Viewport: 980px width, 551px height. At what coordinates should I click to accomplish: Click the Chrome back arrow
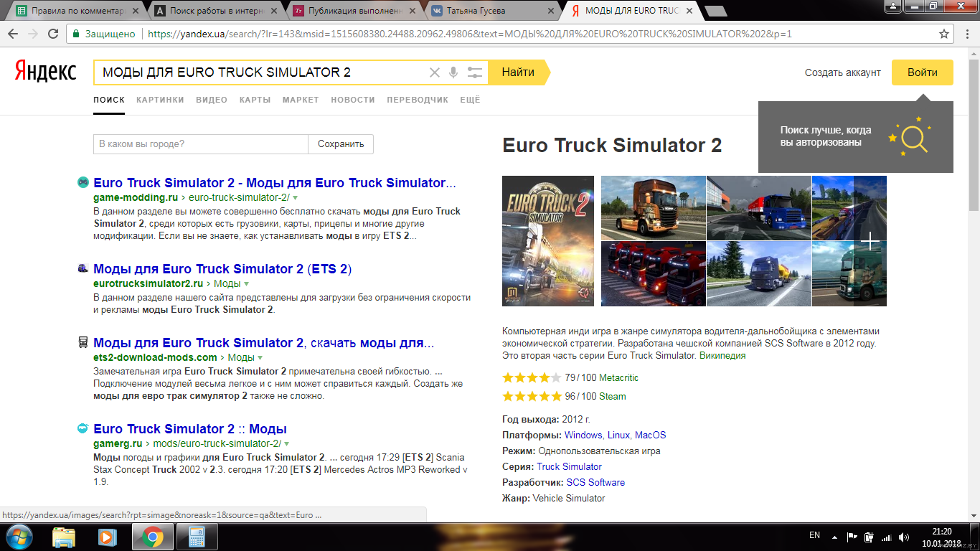coord(14,34)
